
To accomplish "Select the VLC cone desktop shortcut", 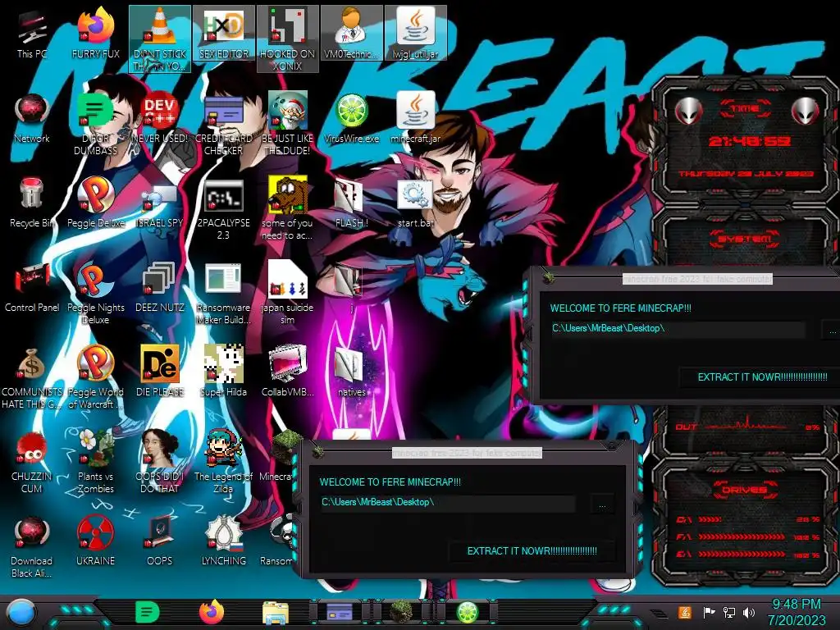I will (160, 39).
